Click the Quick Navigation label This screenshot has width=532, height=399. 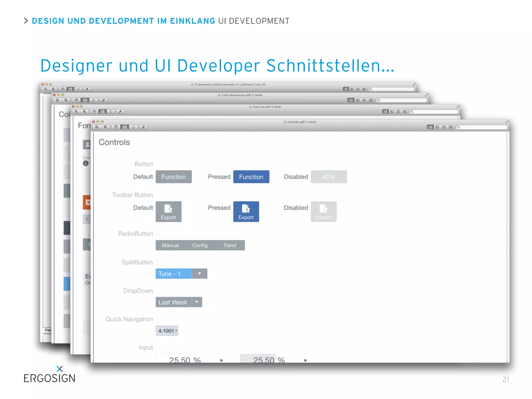click(x=129, y=319)
